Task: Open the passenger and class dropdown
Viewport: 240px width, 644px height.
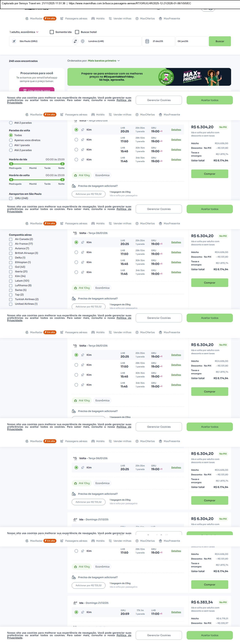Action: (24, 32)
